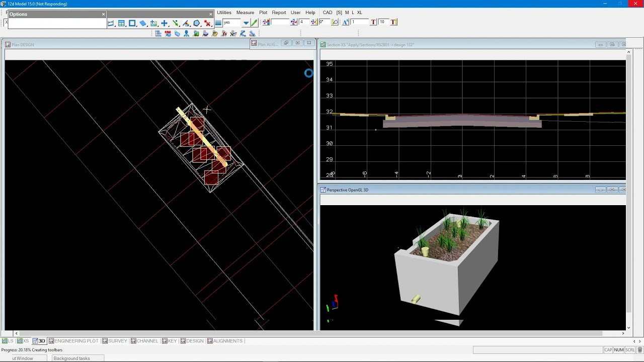Click 'Progress: 20.18% Creating toolbars' status text
This screenshot has height=362, width=644.
pyautogui.click(x=32, y=350)
